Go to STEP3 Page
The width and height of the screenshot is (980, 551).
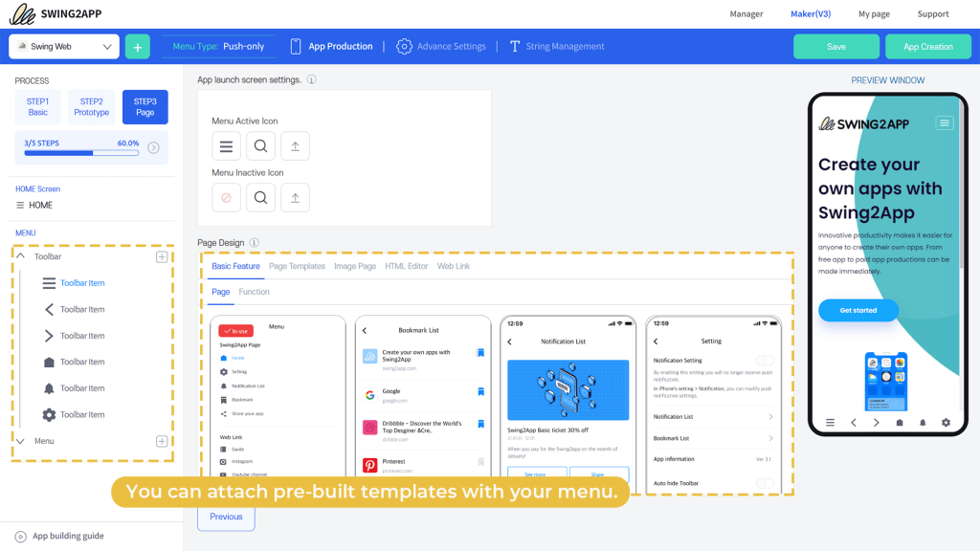point(145,107)
